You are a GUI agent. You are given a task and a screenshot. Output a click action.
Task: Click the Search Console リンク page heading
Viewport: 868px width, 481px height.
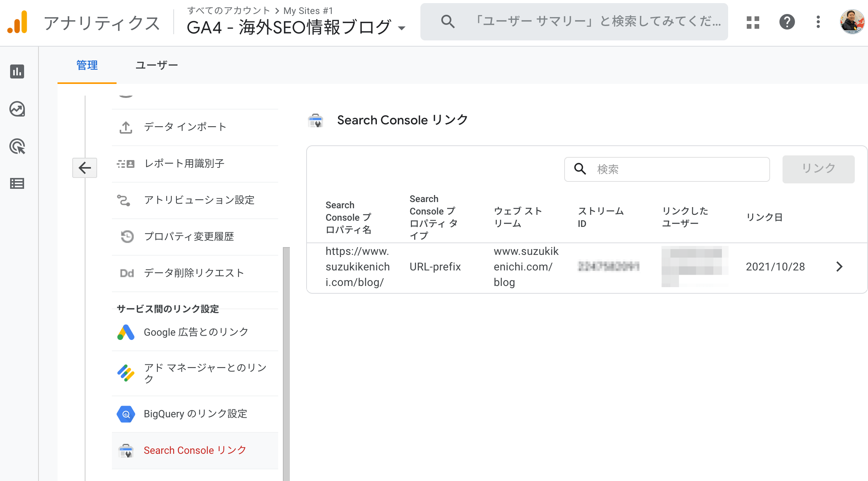coord(403,120)
